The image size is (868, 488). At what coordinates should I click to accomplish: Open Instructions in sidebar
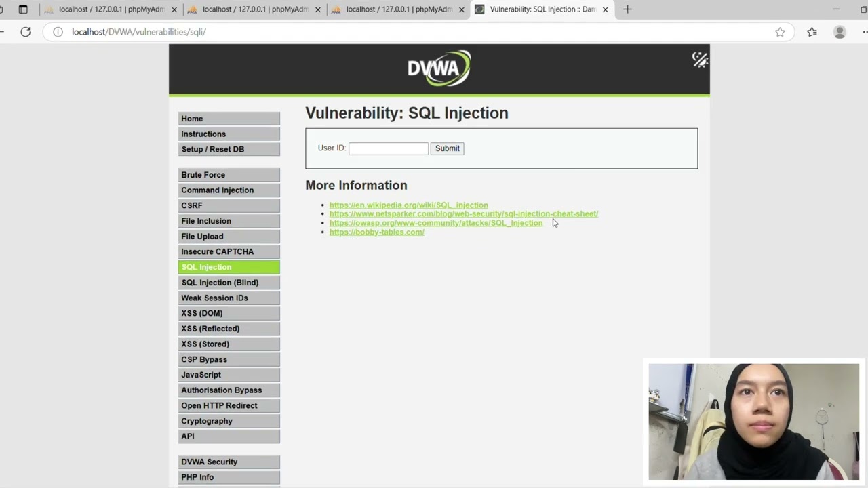[x=229, y=134]
